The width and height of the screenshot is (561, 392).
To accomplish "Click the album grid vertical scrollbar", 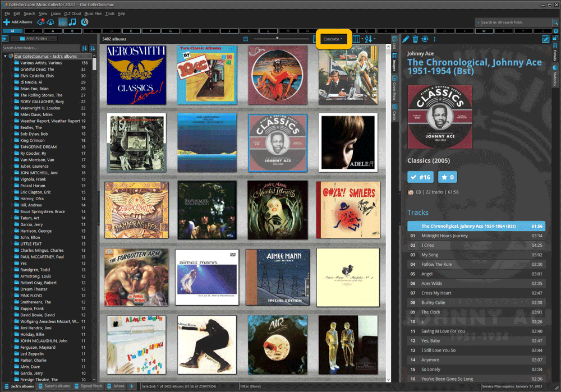I will click(x=388, y=213).
